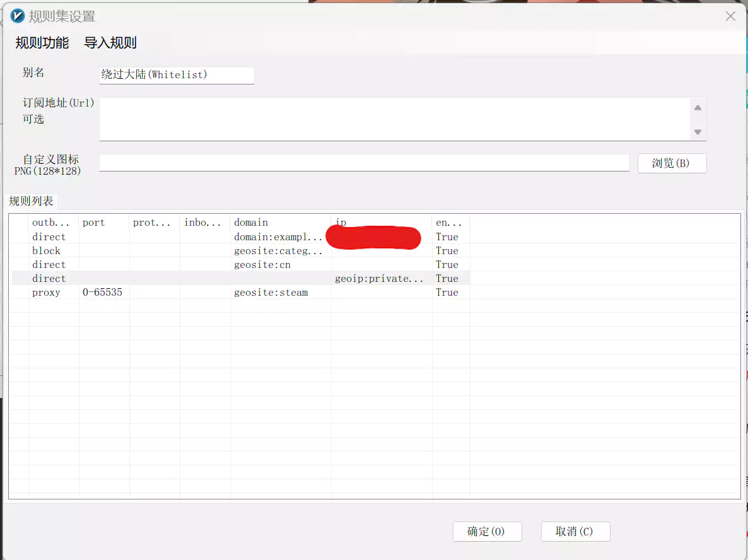Select the 规则列表 tab

32,201
